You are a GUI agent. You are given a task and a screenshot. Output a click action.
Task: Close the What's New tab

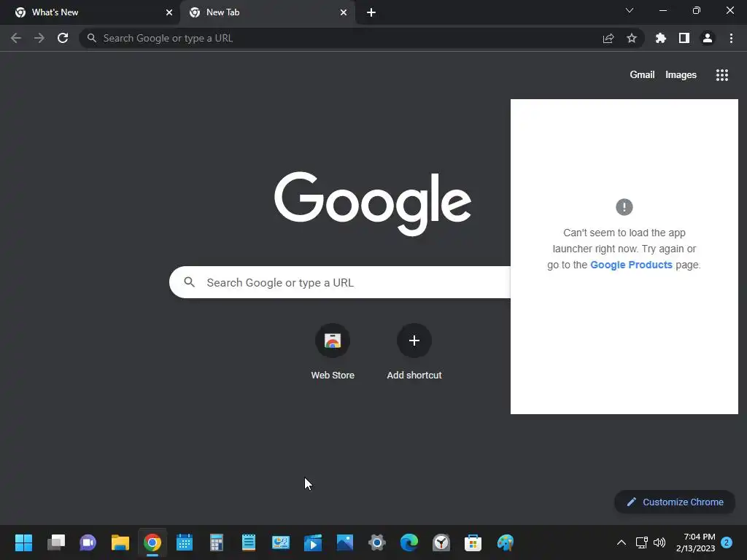(x=169, y=12)
